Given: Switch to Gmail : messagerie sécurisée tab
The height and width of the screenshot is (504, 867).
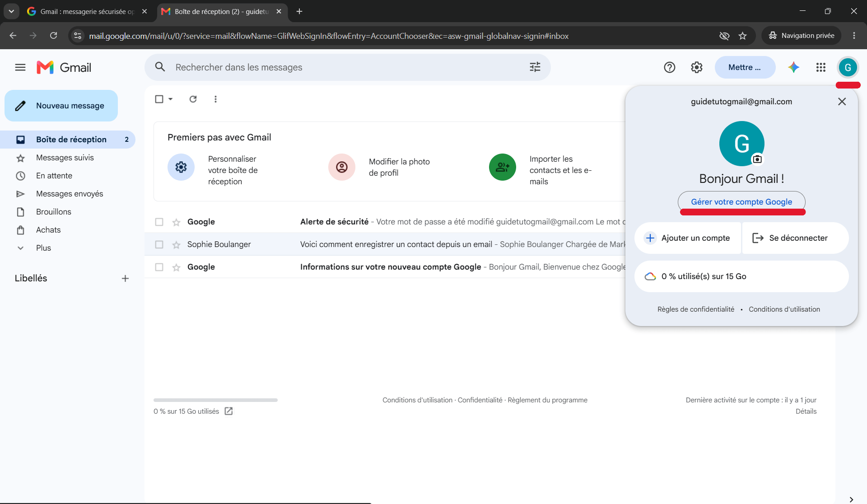Looking at the screenshot, I should click(87, 11).
